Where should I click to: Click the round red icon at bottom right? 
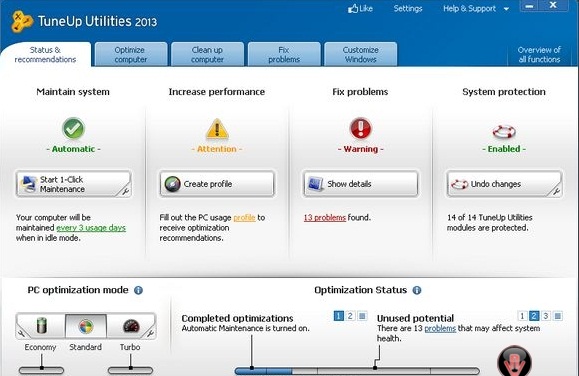click(x=514, y=361)
